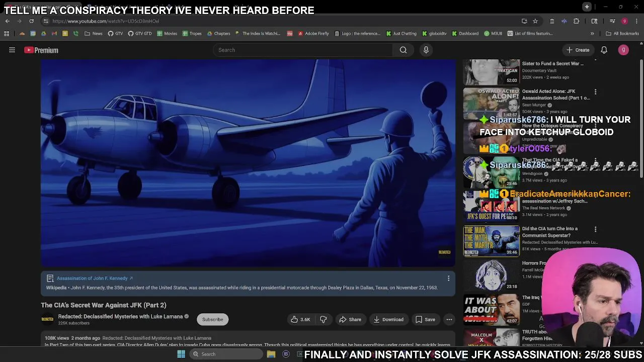
Task: Start voice search with microphone icon
Action: 426,50
